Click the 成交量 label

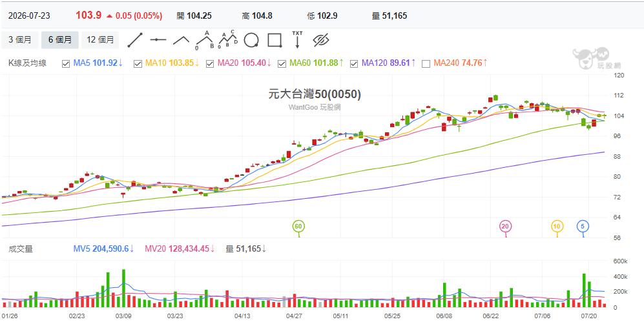point(20,248)
